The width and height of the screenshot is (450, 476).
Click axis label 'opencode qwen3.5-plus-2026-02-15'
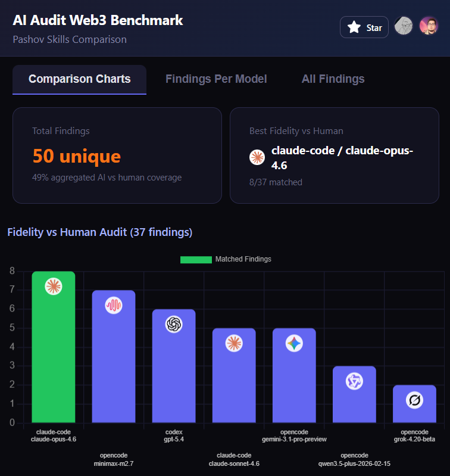pos(354,459)
